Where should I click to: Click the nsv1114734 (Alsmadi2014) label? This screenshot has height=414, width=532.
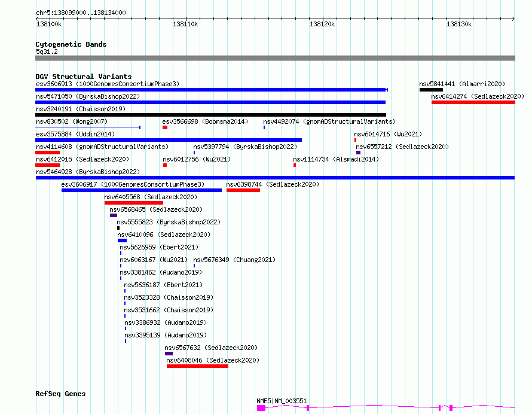coord(336,159)
